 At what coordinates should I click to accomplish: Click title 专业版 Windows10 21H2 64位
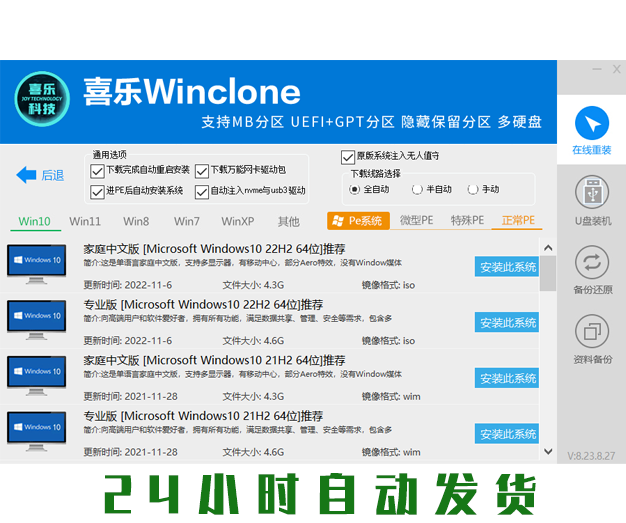(203, 416)
